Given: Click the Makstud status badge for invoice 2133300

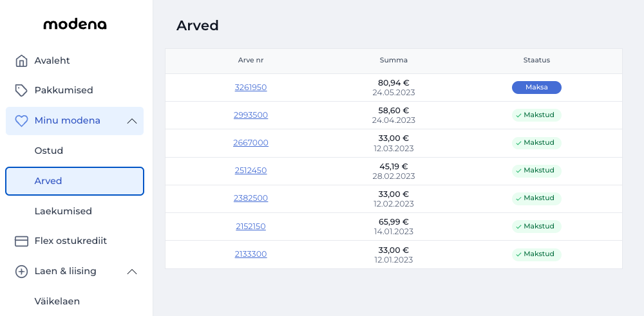Looking at the screenshot, I should [x=536, y=254].
